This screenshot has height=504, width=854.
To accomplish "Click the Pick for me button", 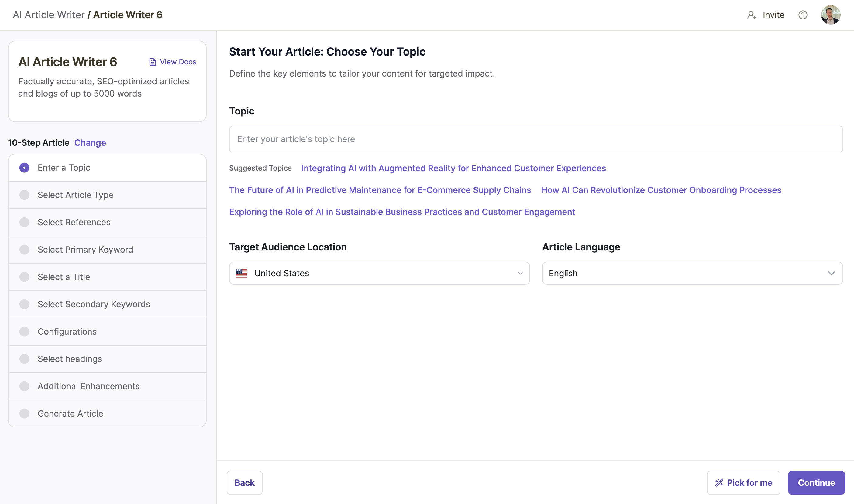I will click(743, 483).
